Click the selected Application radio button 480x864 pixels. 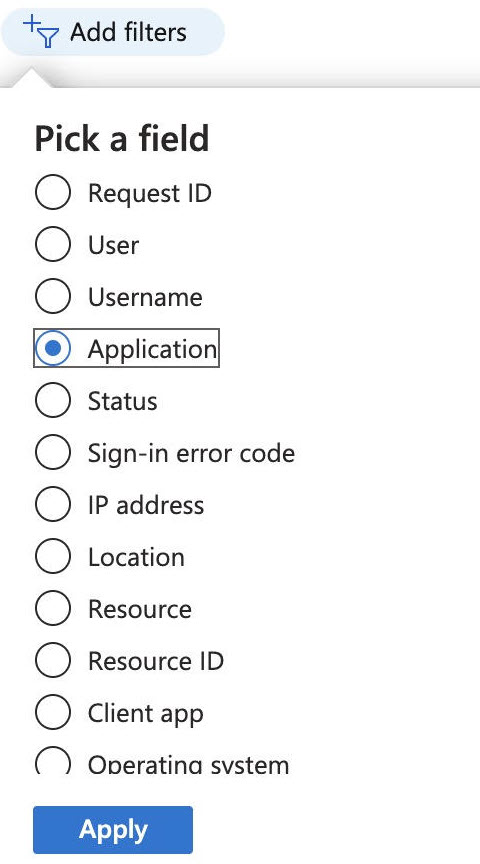click(x=52, y=348)
